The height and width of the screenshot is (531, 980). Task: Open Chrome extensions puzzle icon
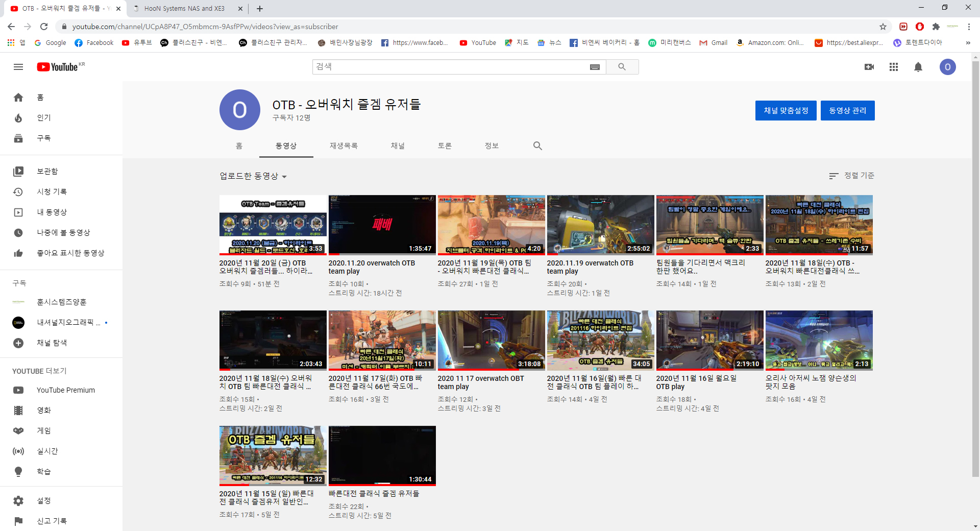pos(936,27)
